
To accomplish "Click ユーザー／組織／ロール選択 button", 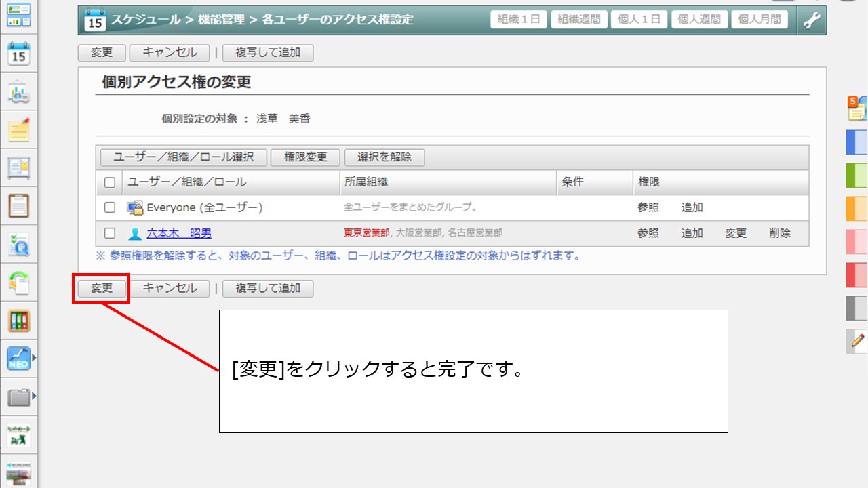I will [183, 157].
